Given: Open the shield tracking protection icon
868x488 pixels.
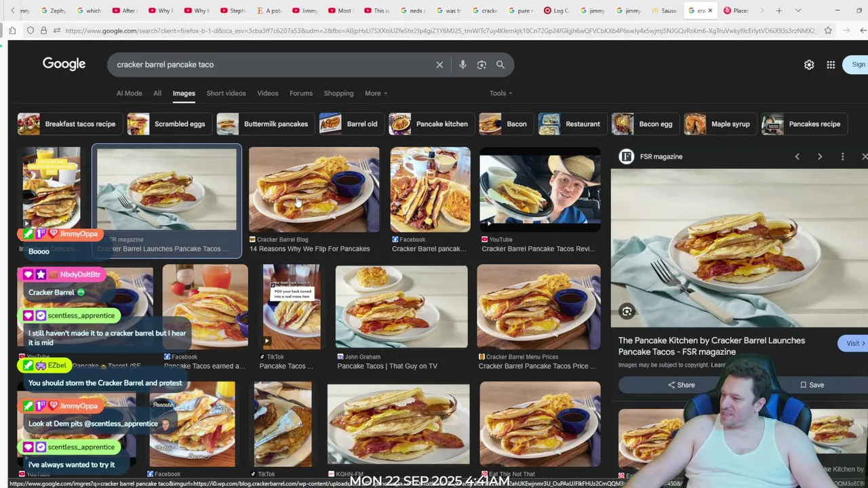Looking at the screenshot, I should [31, 30].
